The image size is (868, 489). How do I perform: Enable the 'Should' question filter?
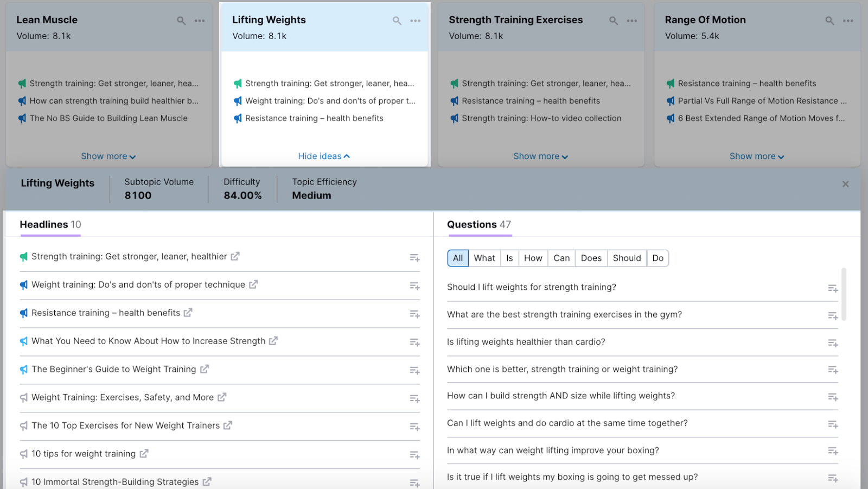627,258
